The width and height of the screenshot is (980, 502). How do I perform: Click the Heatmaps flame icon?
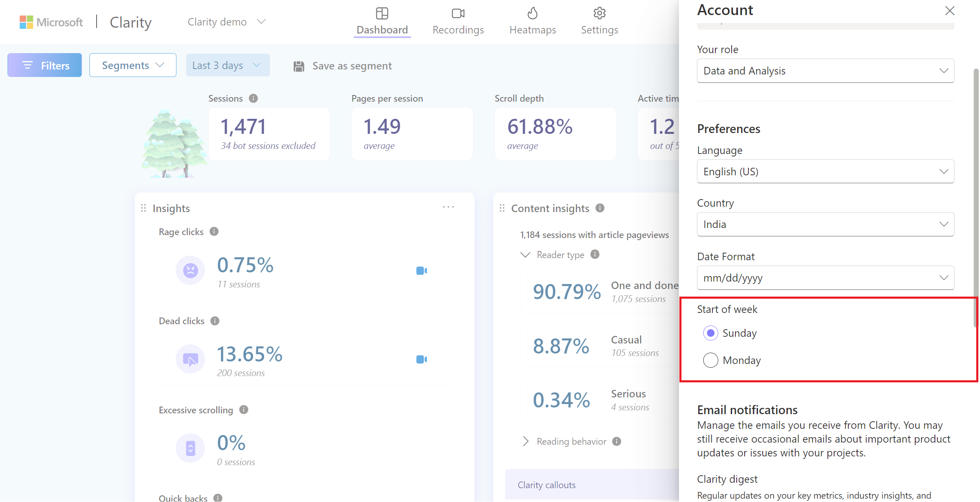pos(533,13)
